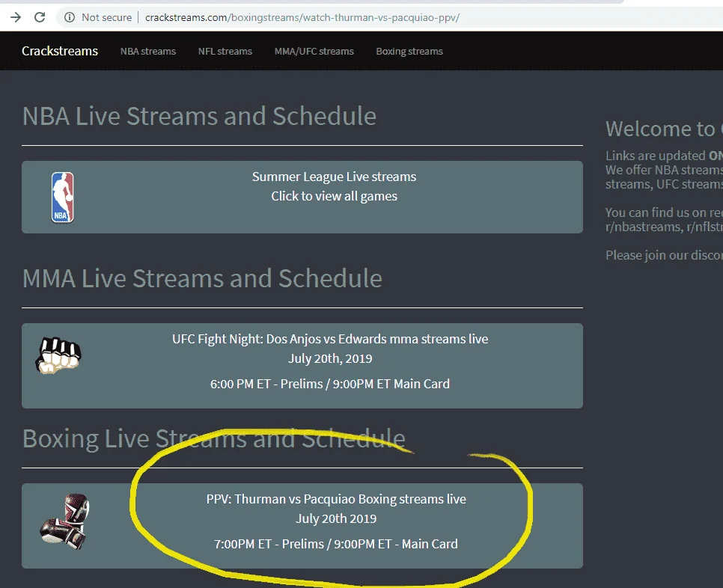This screenshot has width=723, height=588.
Task: Click '6:00 PM ET - Prelims' UFC time text
Action: [266, 384]
